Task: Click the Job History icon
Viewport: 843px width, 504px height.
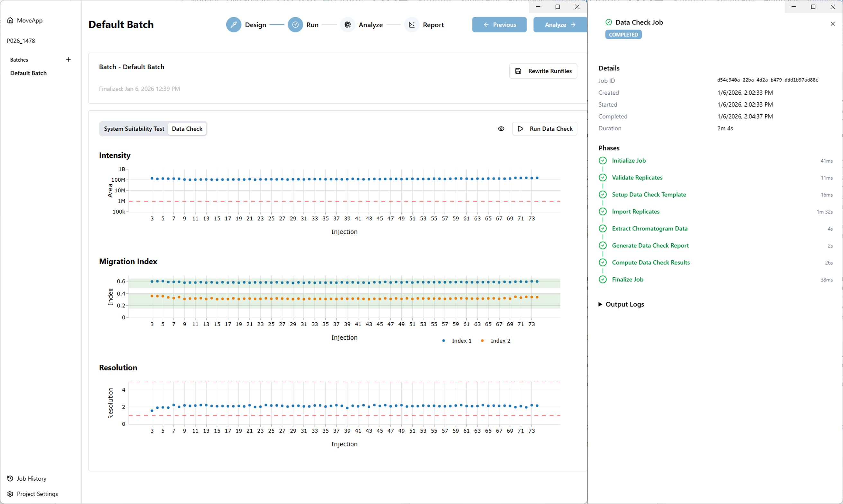Action: 10,478
